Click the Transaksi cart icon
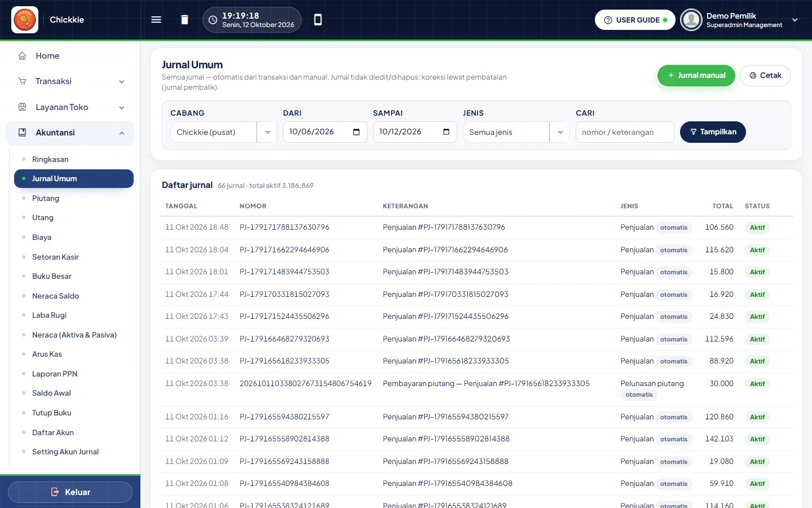This screenshot has width=812, height=508. click(23, 81)
